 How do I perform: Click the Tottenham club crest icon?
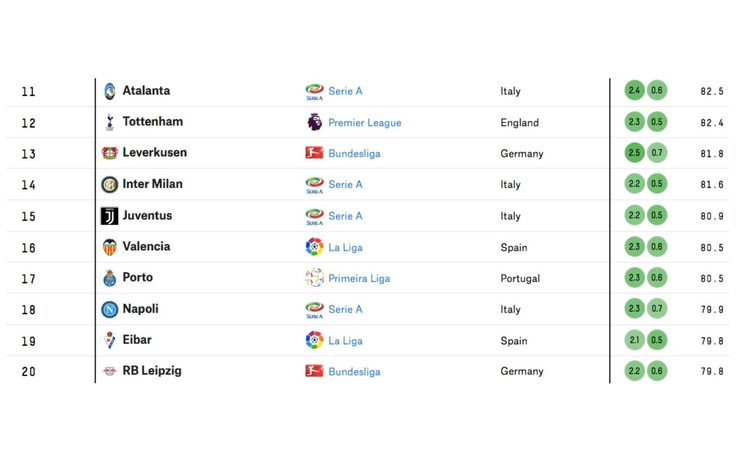click(109, 122)
